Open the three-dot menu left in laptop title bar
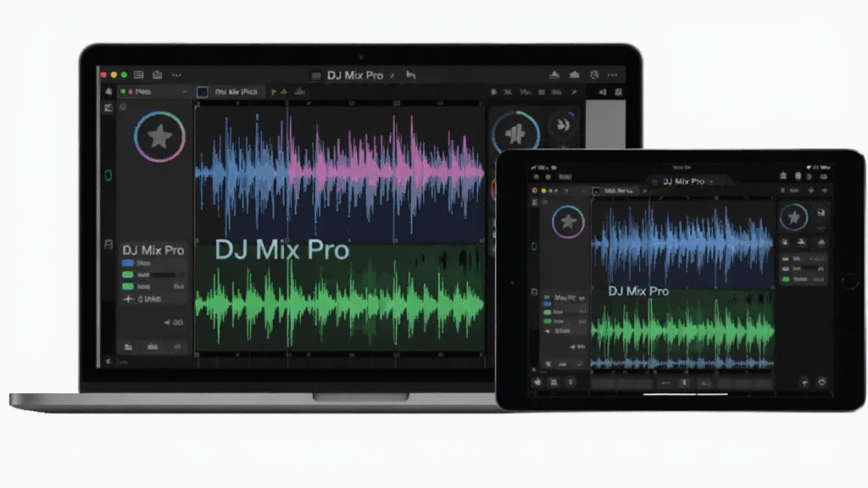Viewport: 868px width, 488px height. click(176, 75)
